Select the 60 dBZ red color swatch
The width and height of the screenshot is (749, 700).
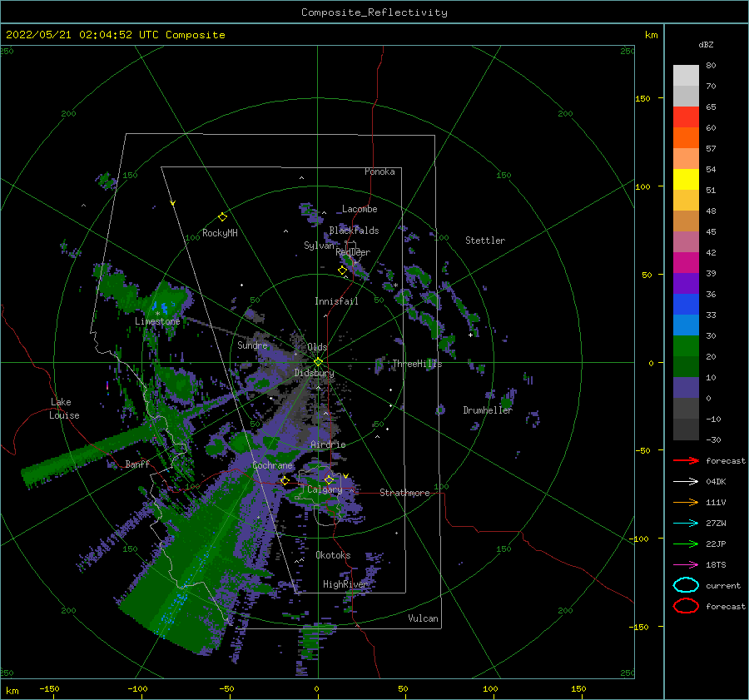coord(686,117)
